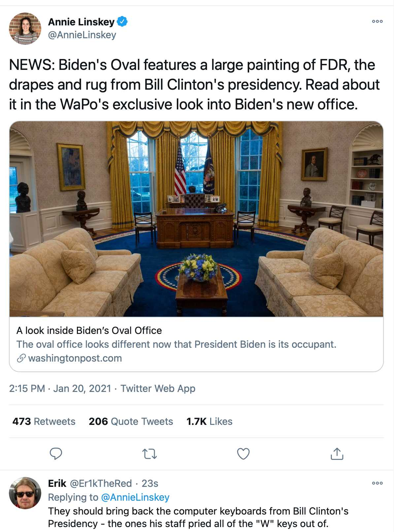Like the tweet with the heart icon
Viewport: 394px width, 532px height.
[244, 454]
